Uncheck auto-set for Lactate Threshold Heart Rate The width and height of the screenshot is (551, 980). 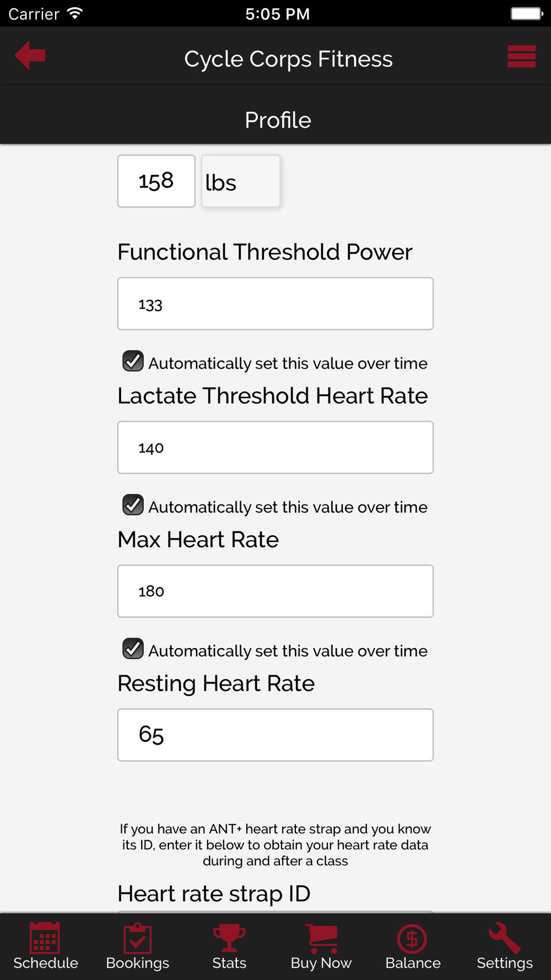point(133,505)
